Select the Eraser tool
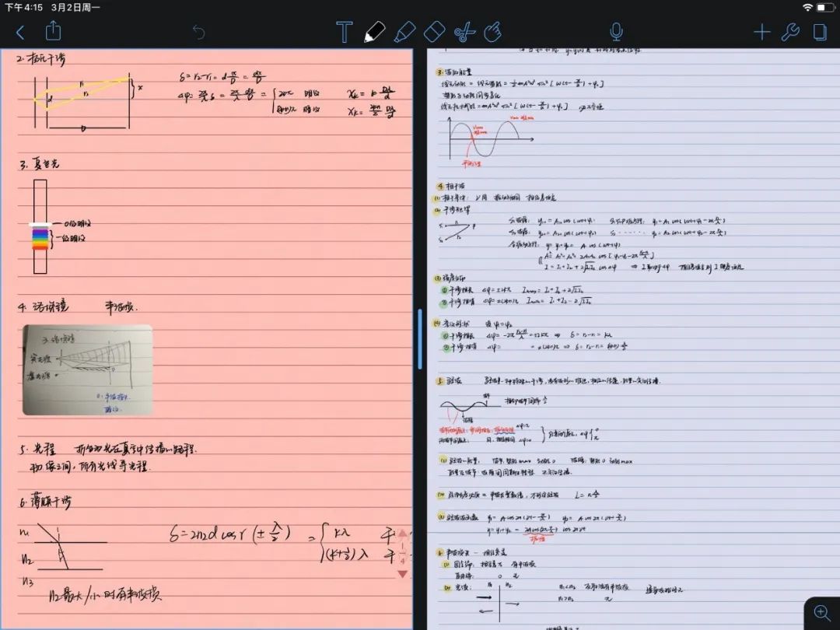This screenshot has width=840, height=630. tap(434, 32)
